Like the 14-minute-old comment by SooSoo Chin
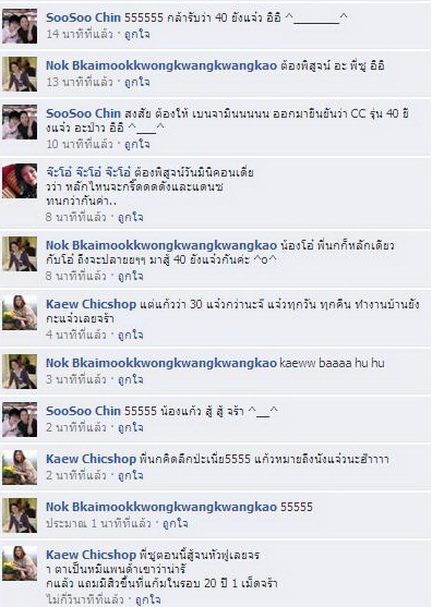 coord(137,34)
